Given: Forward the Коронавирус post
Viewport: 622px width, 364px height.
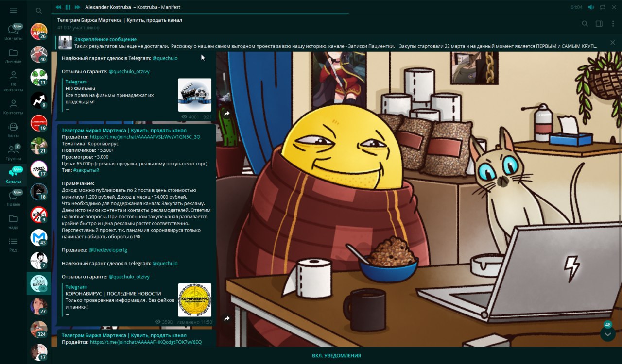Looking at the screenshot, I should (226, 319).
